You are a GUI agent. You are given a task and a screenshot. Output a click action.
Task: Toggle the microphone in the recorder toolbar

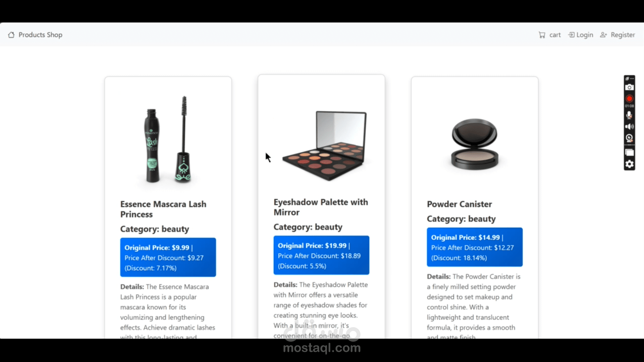click(x=629, y=115)
